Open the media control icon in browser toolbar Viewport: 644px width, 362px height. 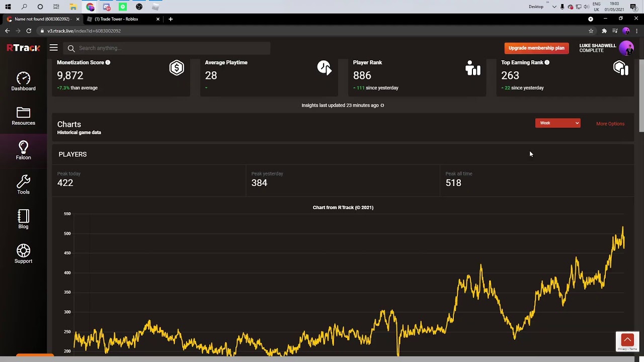tap(615, 31)
